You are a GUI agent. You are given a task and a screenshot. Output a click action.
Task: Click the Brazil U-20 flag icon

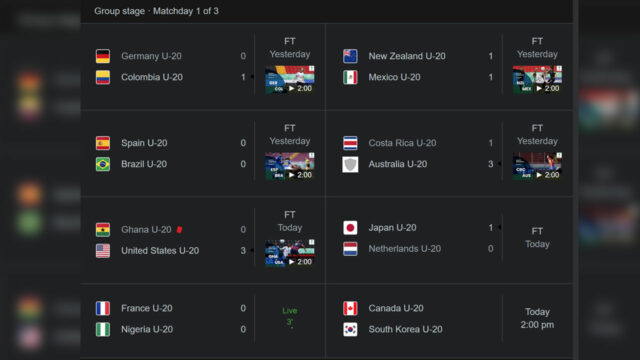click(x=103, y=164)
